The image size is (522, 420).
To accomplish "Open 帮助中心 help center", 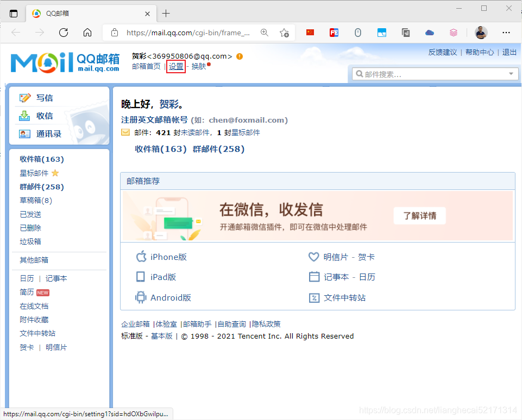I will (480, 52).
